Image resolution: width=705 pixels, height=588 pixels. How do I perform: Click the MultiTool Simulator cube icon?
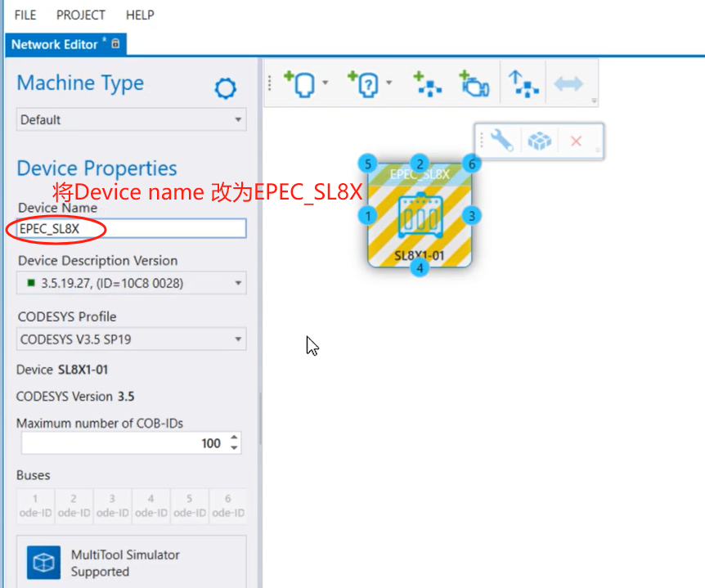pyautogui.click(x=43, y=563)
